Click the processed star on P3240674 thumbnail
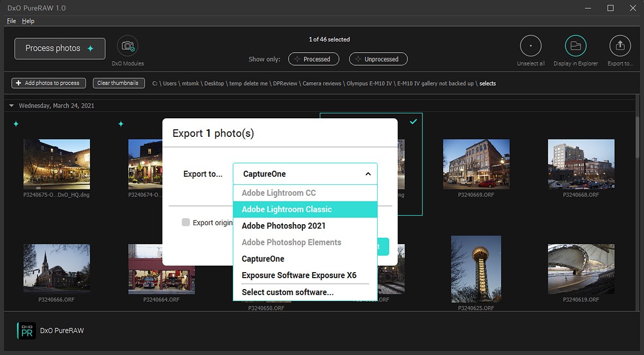 pyautogui.click(x=121, y=124)
